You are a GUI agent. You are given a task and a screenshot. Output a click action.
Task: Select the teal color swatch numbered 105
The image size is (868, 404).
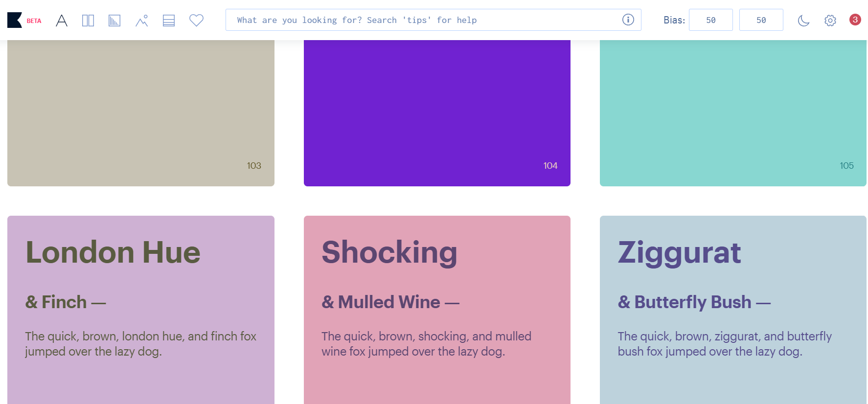tap(733, 112)
